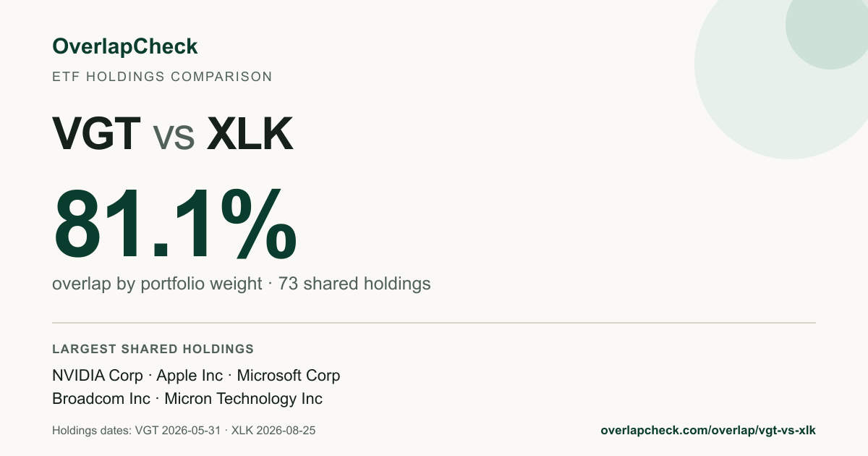The width and height of the screenshot is (868, 456).
Task: Click the ETF Holdings Comparison subtitle
Action: coord(162,77)
